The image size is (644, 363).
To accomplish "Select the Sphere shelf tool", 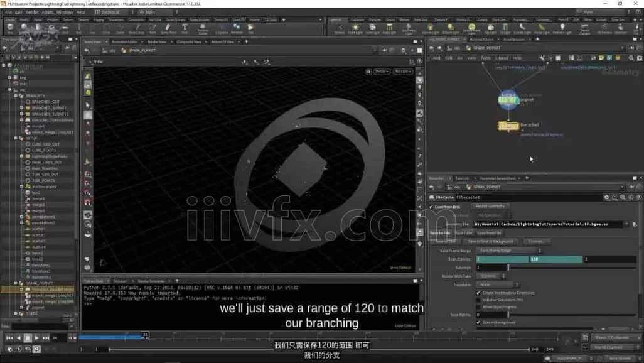I will 24,28.
